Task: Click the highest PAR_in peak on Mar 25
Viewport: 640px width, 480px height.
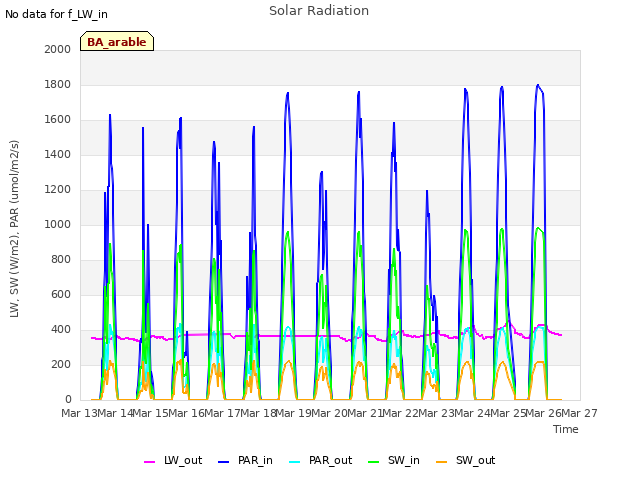Action: (538, 85)
